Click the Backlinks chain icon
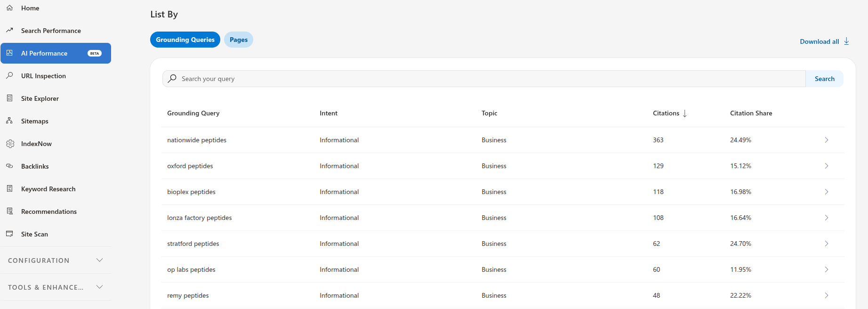868x309 pixels. coord(9,166)
